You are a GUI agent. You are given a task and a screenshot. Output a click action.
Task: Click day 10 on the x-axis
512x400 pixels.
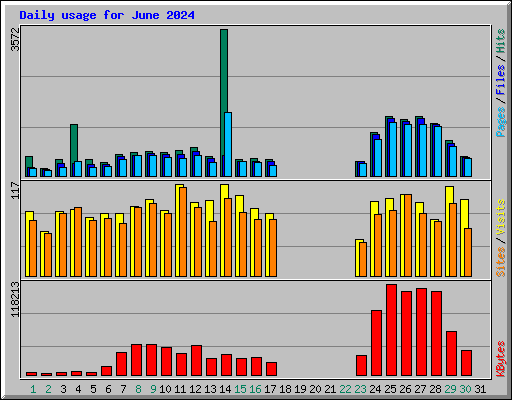click(165, 389)
